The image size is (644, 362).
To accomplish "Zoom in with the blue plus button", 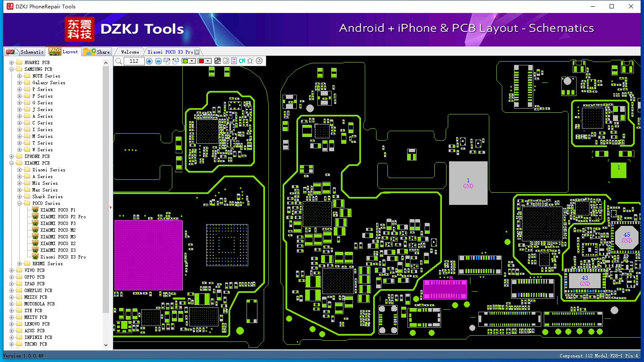I will (x=149, y=61).
